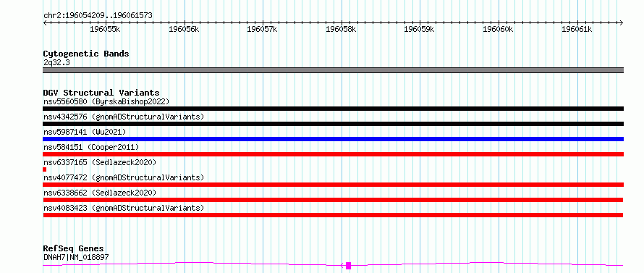The height and width of the screenshot is (273, 644).
Task: Click the Cytogenetic Bands track title
Action: [86, 54]
